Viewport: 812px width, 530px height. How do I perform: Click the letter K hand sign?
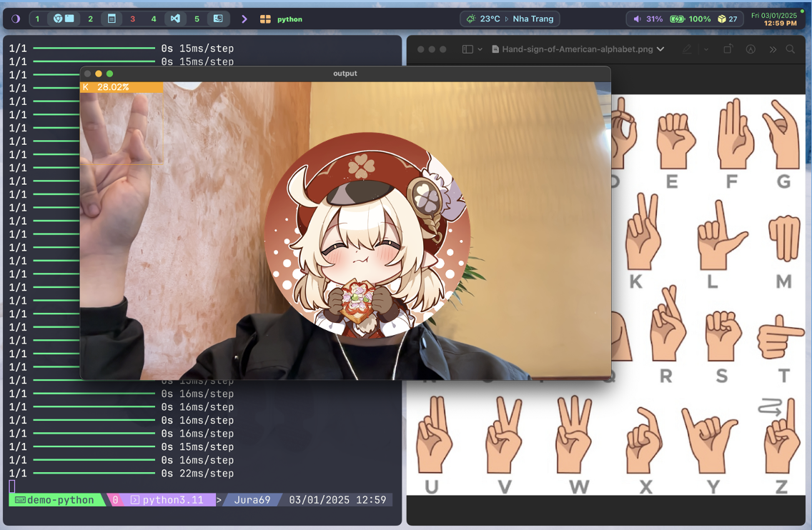[x=643, y=231]
